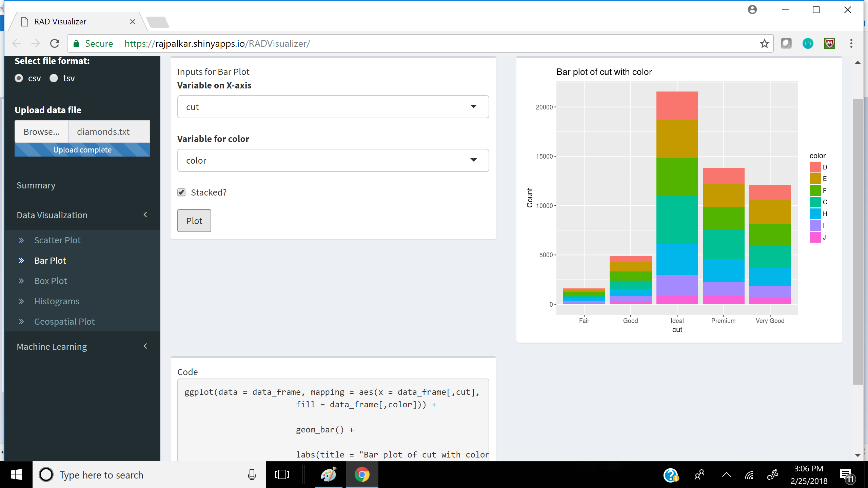The image size is (868, 488).
Task: Click the McAfee shield extension icon
Action: pos(829,43)
